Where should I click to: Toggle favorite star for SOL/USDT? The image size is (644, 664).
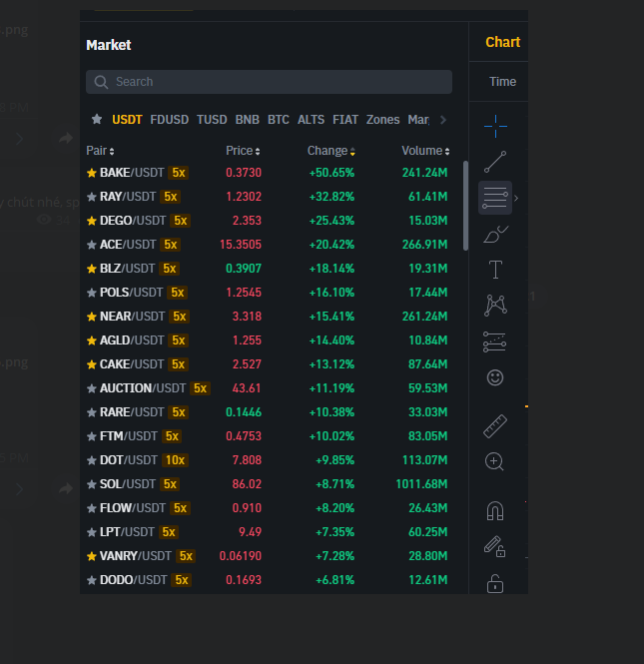(92, 484)
